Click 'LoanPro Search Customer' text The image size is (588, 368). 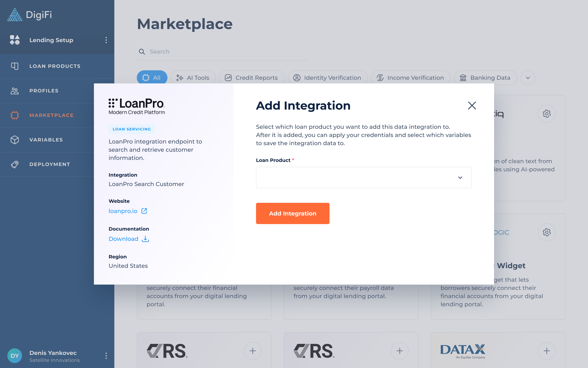(x=146, y=184)
